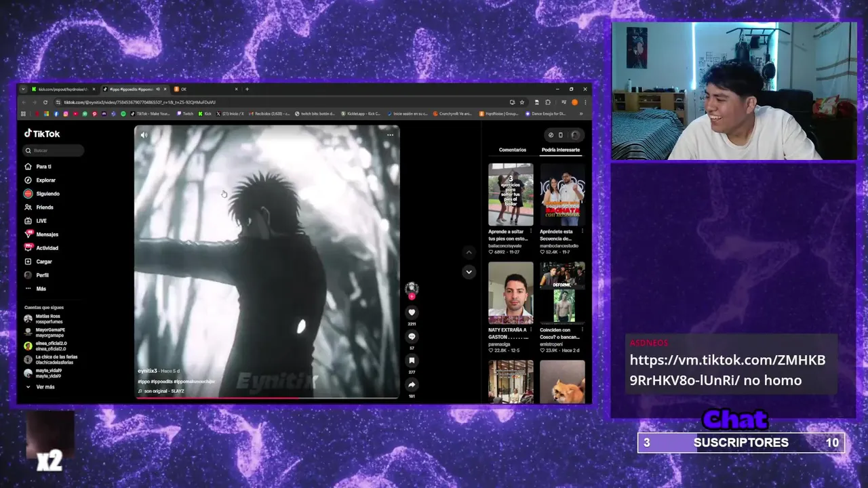Viewport: 868px width, 488px height.
Task: Mute the TikTok video with speaker icon
Action: (144, 135)
